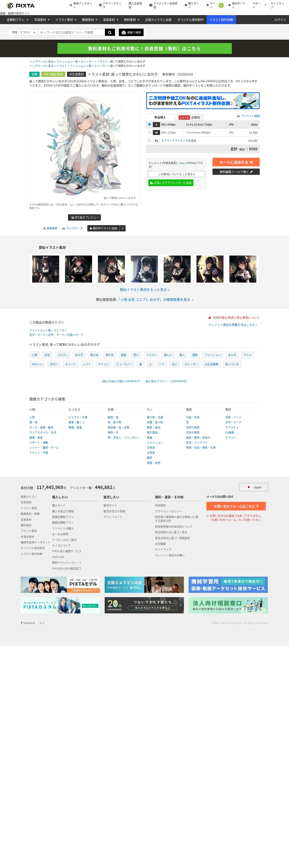289x868 pixels.
Task: Open 全国カメラマン派遣 in the nav bar
Action: point(158,20)
